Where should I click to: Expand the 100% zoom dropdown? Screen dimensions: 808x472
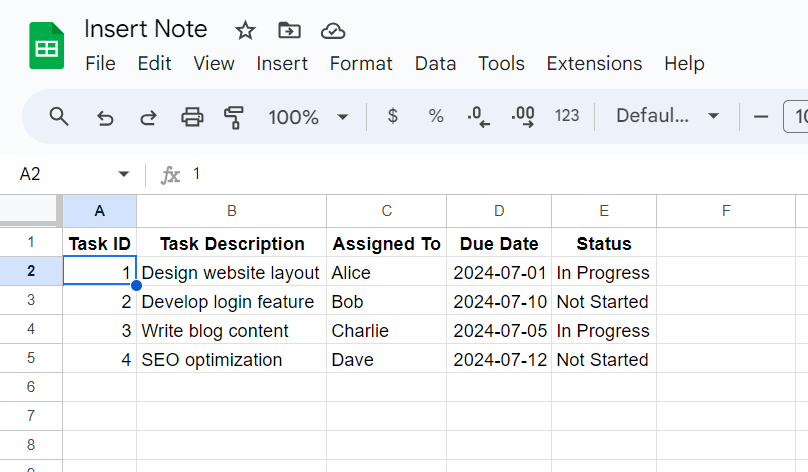click(343, 117)
